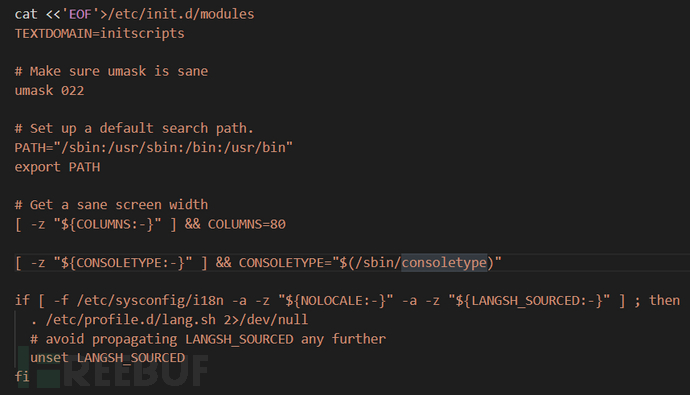Click '# Get a sane screen width' comment

[x=111, y=205]
